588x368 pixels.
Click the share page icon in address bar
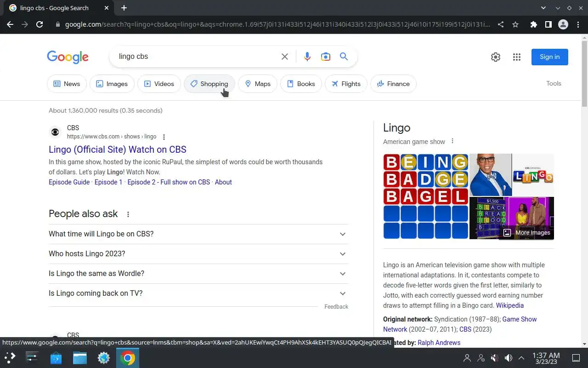(x=501, y=24)
